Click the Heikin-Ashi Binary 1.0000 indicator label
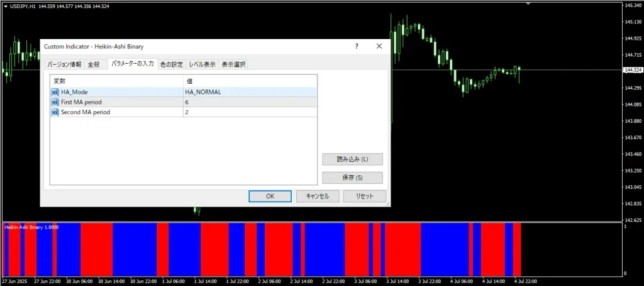This screenshot has width=644, height=286. pyautogui.click(x=31, y=227)
